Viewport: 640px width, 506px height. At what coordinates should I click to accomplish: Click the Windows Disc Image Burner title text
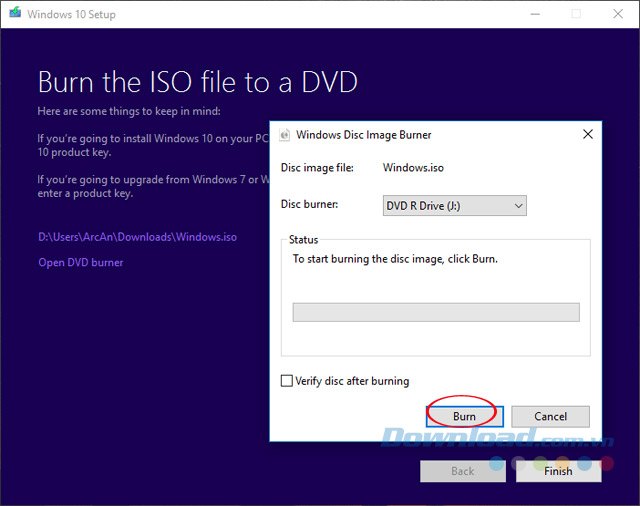pyautogui.click(x=364, y=135)
